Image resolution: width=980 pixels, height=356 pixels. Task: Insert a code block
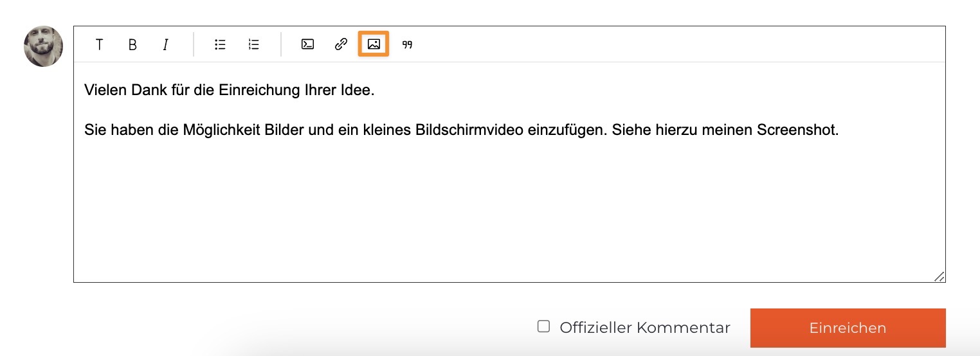point(307,44)
